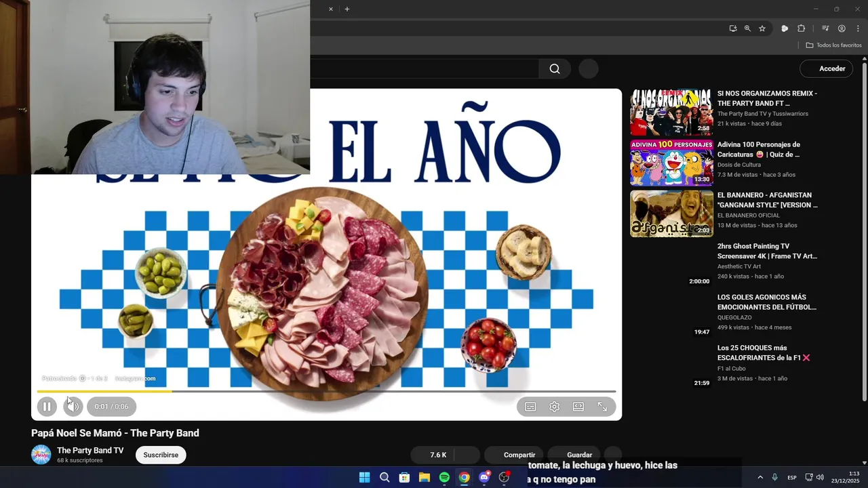868x488 pixels.
Task: Click the F1 al Cubo channel name
Action: (732, 369)
